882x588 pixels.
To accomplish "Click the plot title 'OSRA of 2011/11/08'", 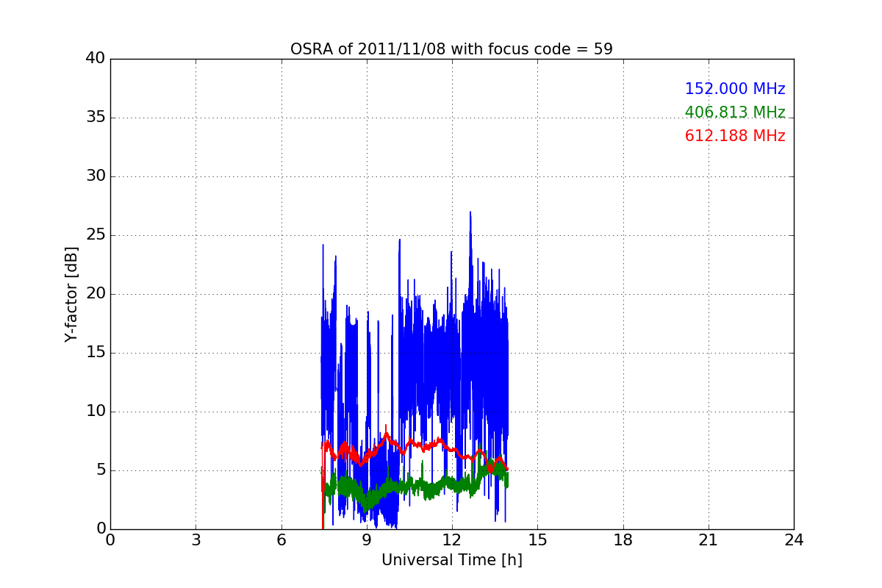I will (x=451, y=49).
